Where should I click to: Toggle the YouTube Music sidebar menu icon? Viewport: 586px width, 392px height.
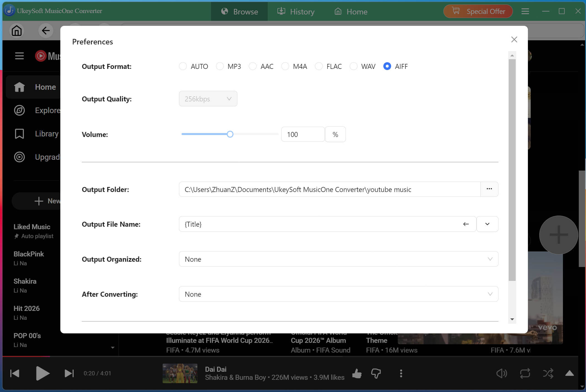[x=19, y=56]
